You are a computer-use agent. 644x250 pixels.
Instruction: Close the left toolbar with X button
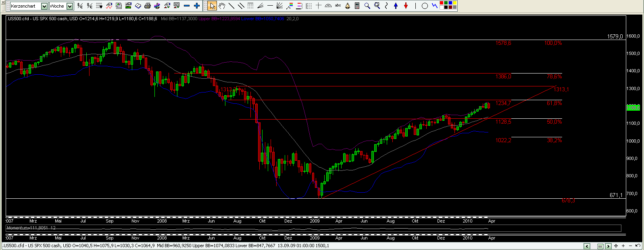tap(3, 2)
